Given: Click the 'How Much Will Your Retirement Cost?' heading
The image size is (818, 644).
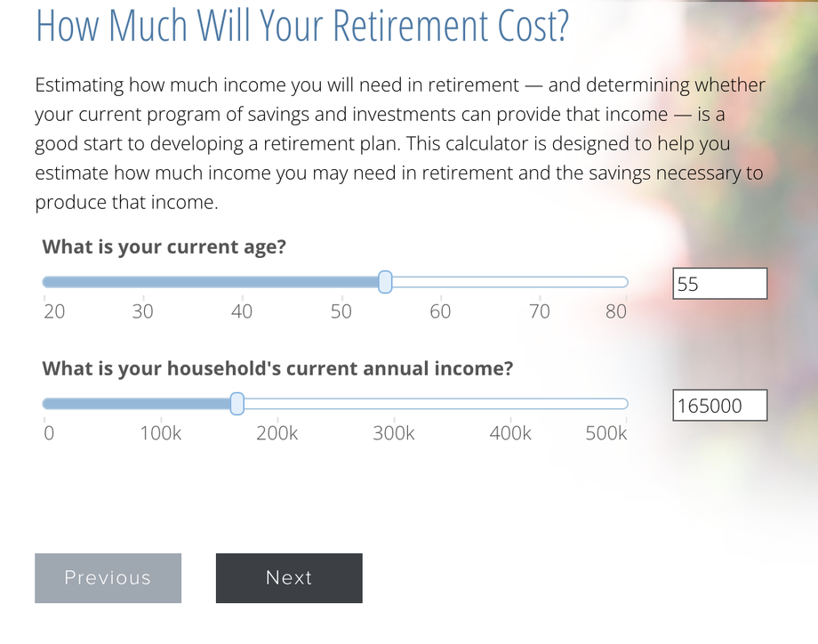Looking at the screenshot, I should (302, 25).
